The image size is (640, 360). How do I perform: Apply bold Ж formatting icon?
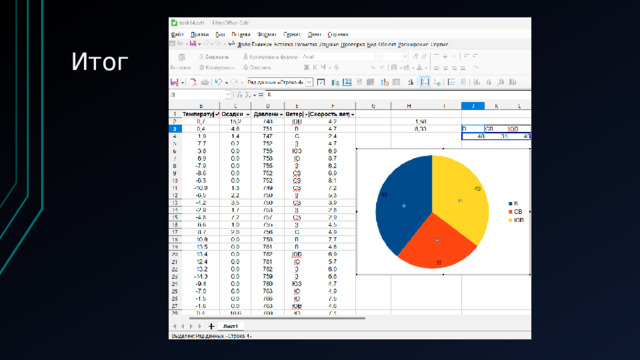tap(306, 67)
